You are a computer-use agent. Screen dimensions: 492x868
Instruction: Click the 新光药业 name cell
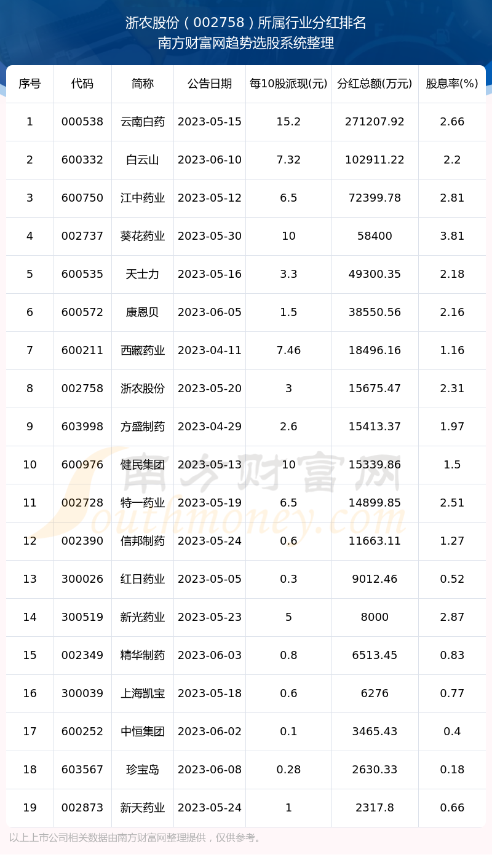(x=143, y=617)
